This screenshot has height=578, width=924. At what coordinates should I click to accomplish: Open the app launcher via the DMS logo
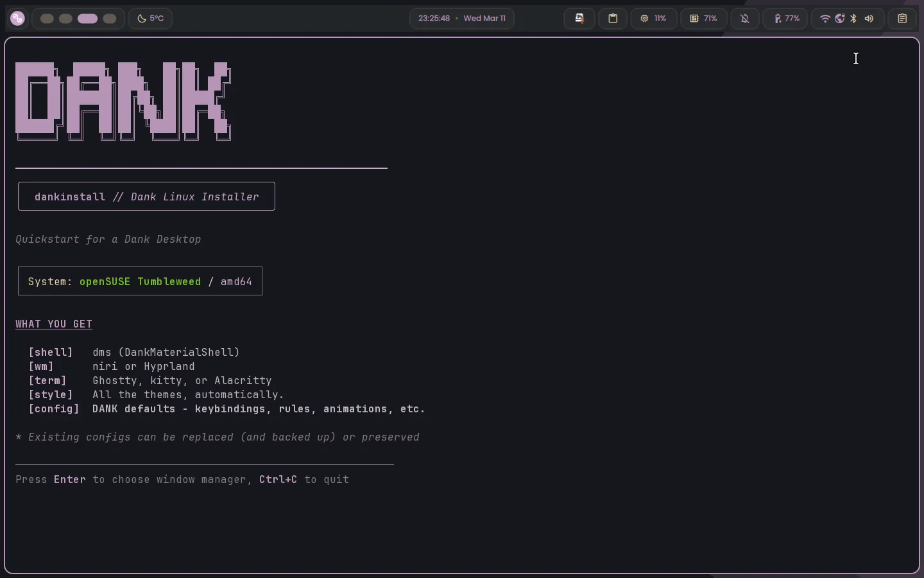pos(17,18)
